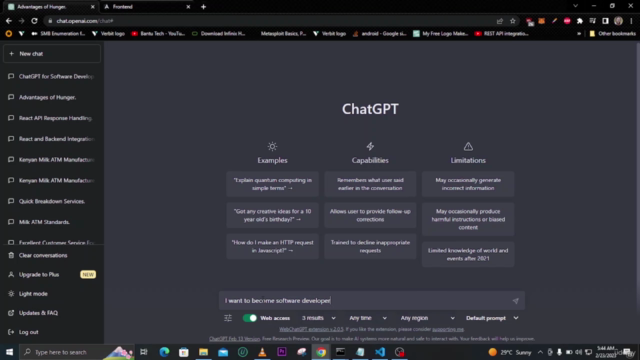640x360 pixels.
Task: Click the volume icon in system tray
Action: point(578,352)
